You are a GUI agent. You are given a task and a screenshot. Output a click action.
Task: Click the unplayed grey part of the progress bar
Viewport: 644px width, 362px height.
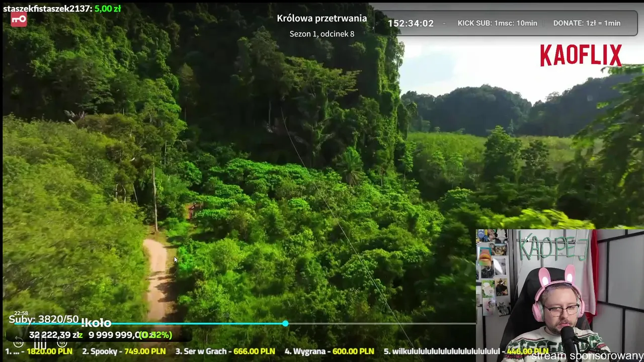(x=381, y=323)
